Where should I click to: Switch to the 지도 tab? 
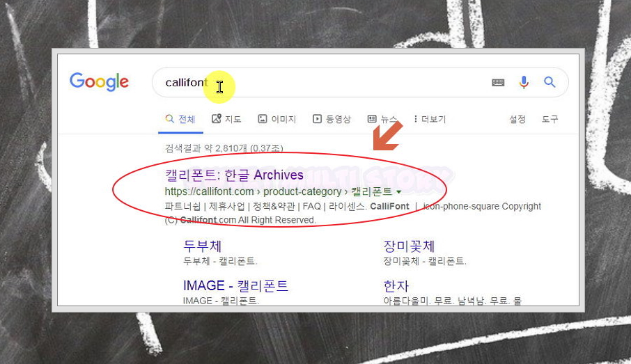226,119
